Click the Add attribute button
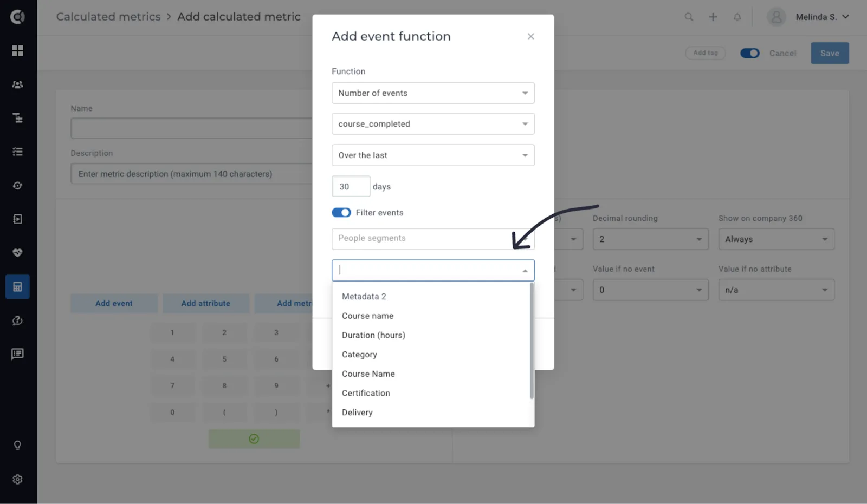 [206, 303]
